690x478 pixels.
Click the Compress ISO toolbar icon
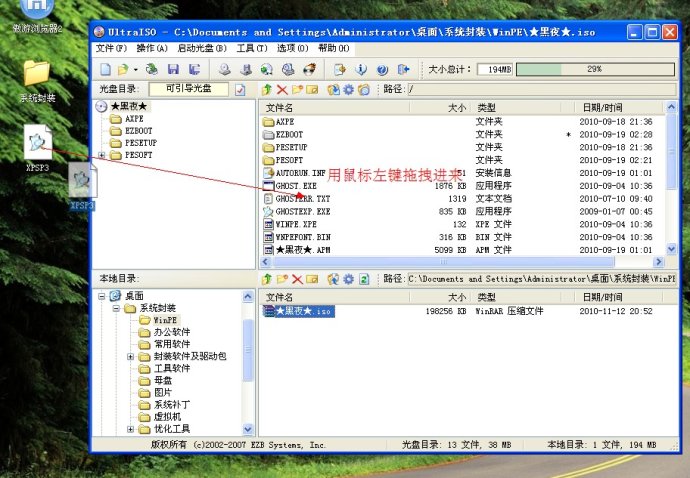[x=246, y=70]
